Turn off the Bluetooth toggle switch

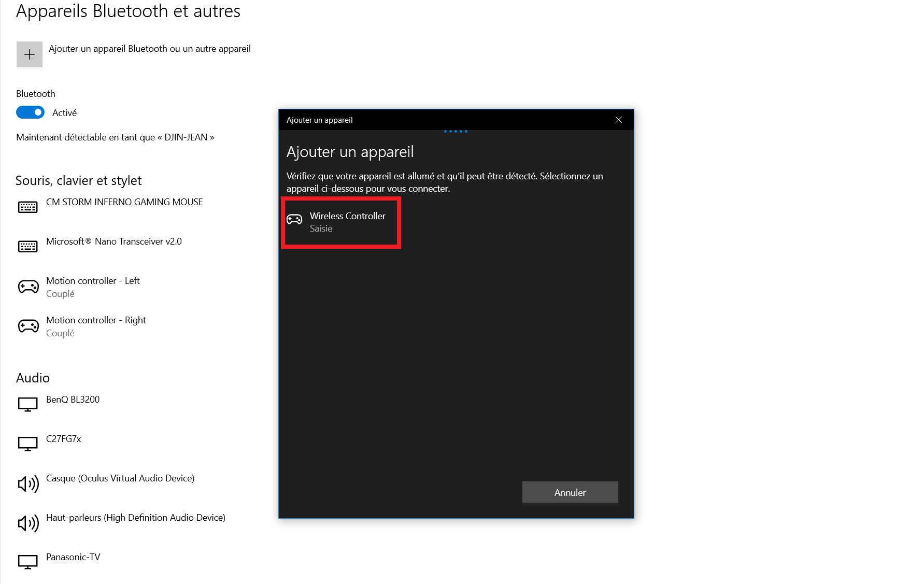click(30, 112)
